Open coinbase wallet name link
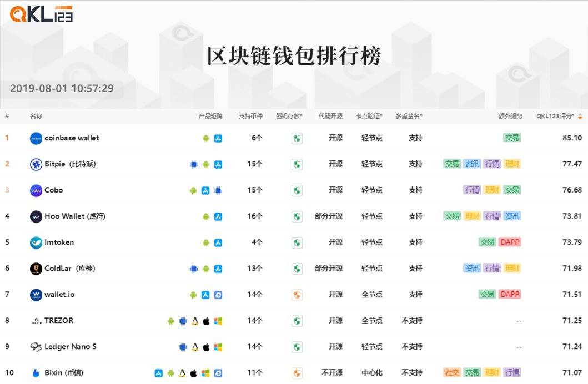The image size is (588, 384). (72, 138)
